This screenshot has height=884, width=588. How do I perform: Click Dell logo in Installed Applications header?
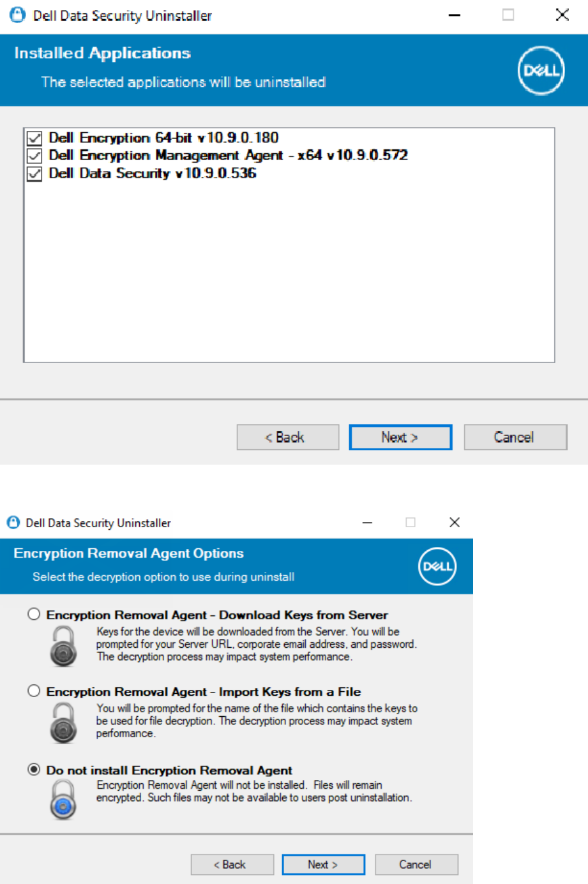541,70
